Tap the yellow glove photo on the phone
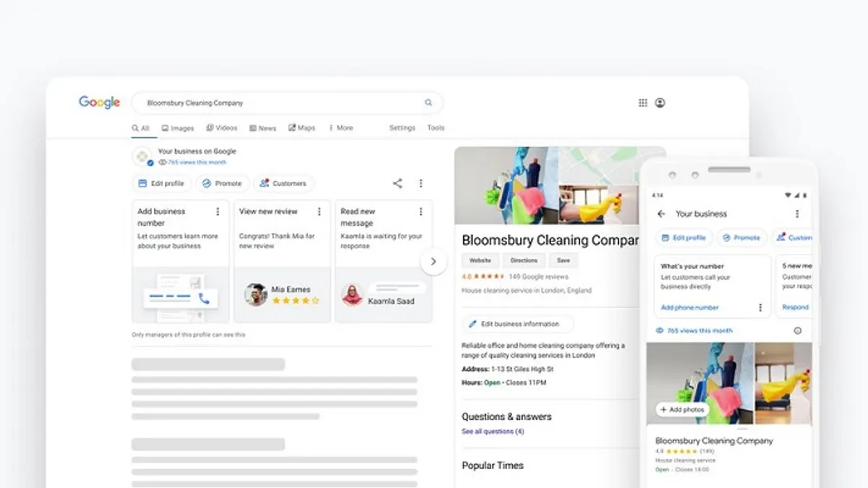The height and width of the screenshot is (488, 868). pos(783,383)
